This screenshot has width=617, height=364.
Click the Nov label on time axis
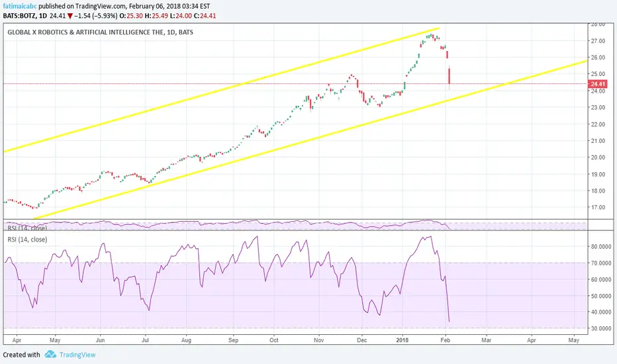pos(318,340)
